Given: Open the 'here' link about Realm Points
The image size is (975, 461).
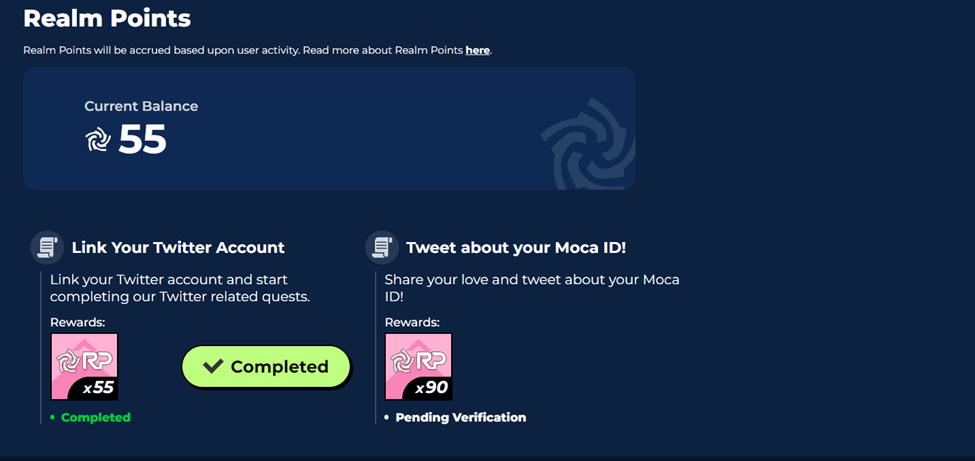Looking at the screenshot, I should pos(478,50).
